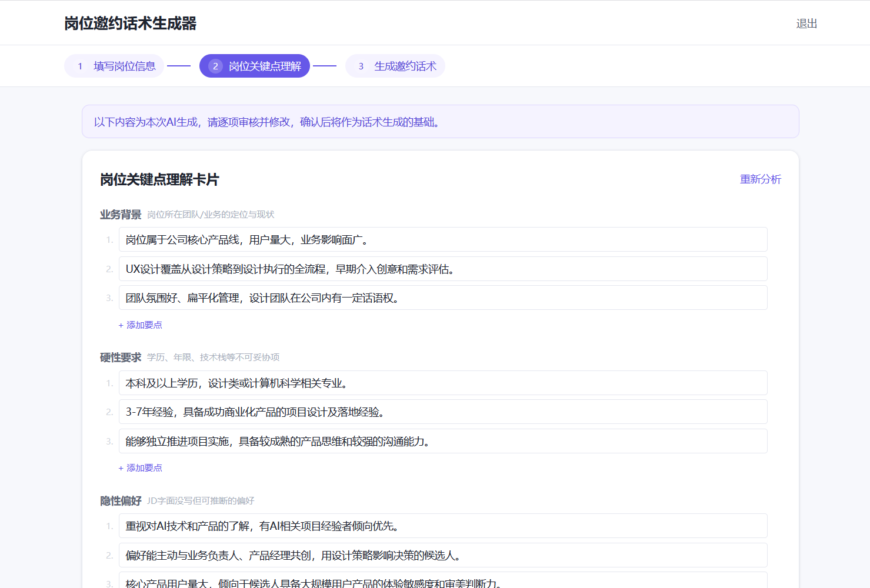Click hint JD字面没写但可推断的偏好
The height and width of the screenshot is (588, 870).
pos(201,501)
